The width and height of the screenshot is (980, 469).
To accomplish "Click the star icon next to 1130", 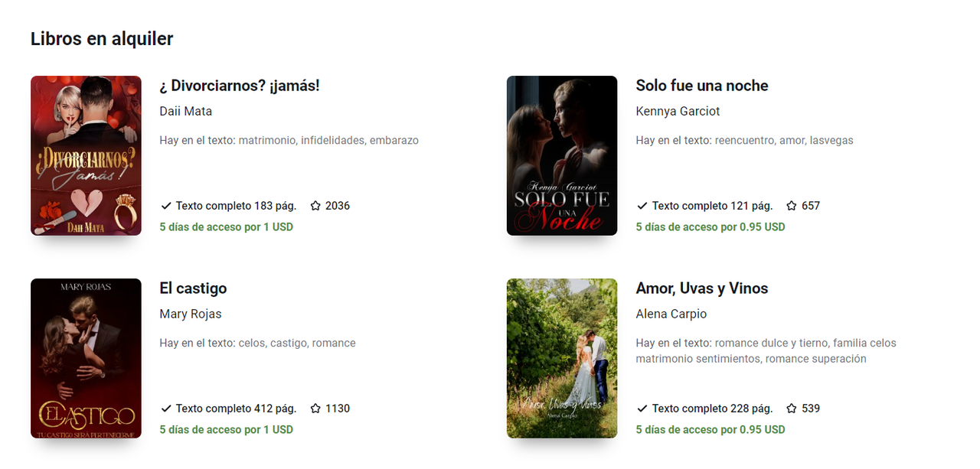I will point(315,409).
